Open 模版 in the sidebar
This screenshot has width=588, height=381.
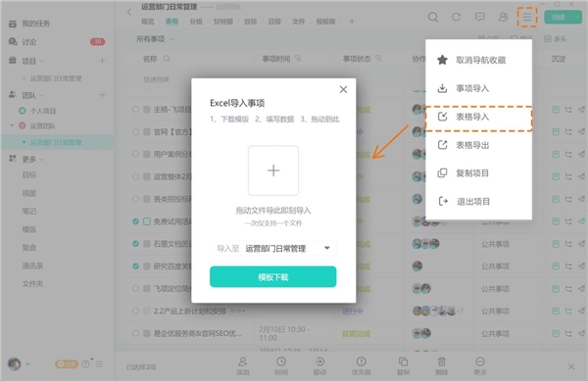tap(29, 229)
